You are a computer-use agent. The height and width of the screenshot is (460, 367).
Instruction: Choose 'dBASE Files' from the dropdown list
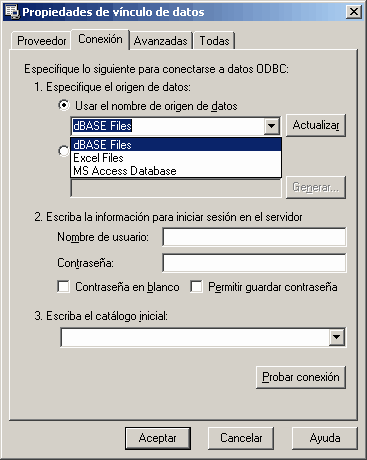click(176, 145)
